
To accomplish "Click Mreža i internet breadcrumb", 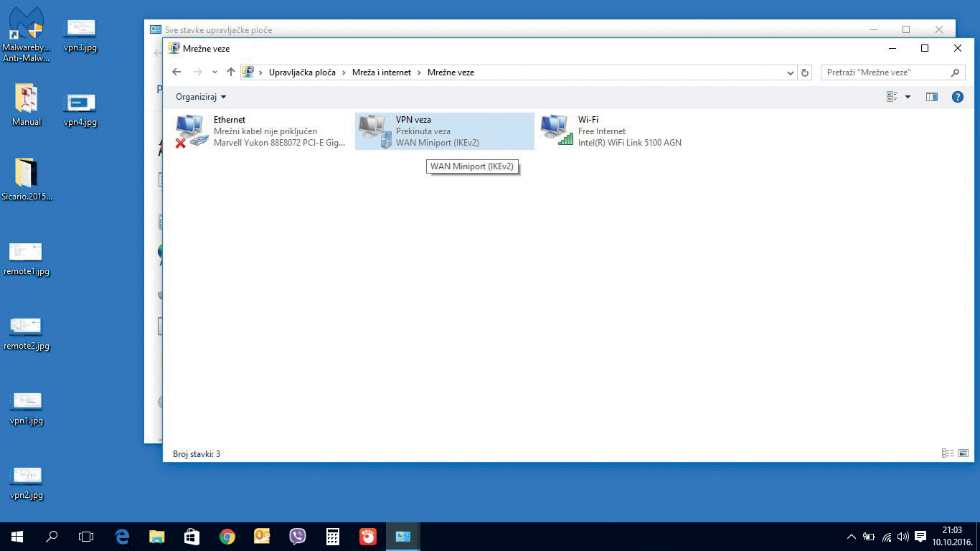I will click(x=382, y=72).
